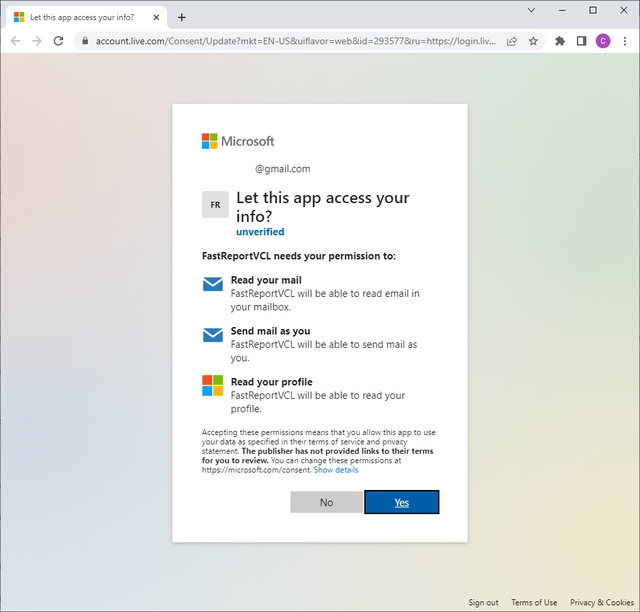Click 'Read your profile' permission heading
Image resolution: width=640 pixels, height=612 pixels.
point(271,382)
